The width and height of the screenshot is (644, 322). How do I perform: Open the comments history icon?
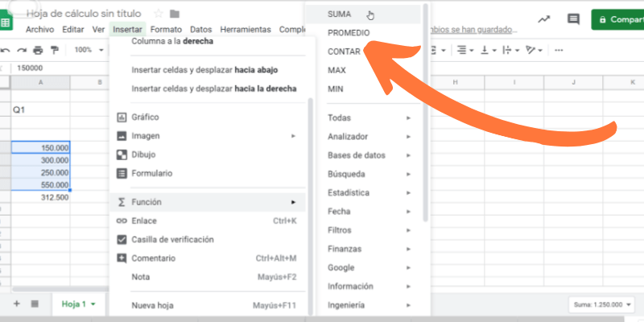573,19
